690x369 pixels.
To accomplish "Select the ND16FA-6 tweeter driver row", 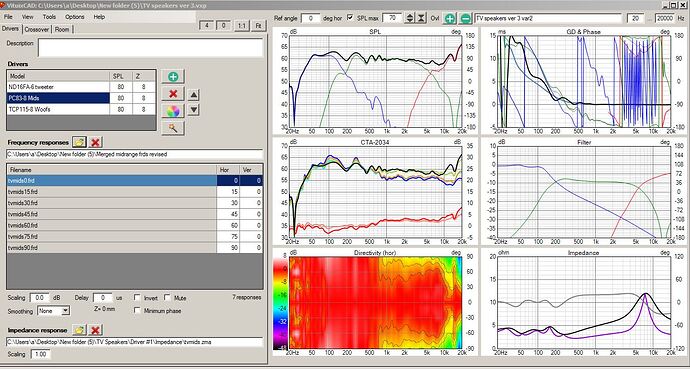I will (81, 87).
